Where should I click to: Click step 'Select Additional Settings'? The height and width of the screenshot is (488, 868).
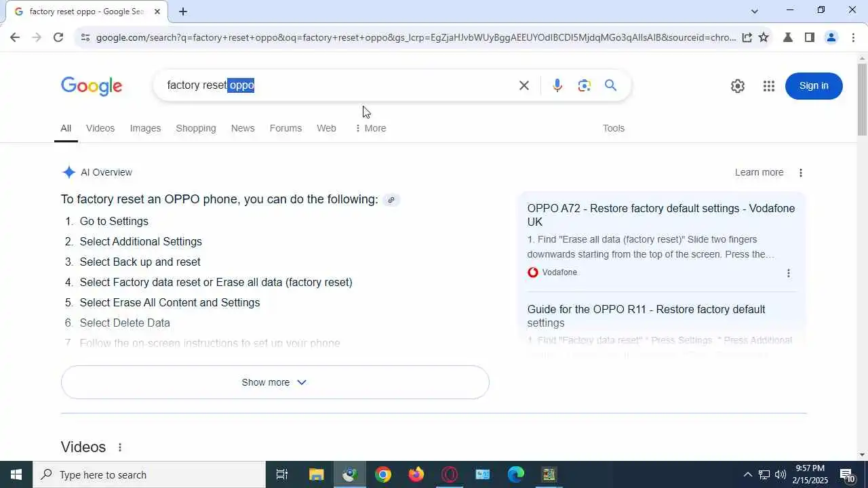pos(140,242)
